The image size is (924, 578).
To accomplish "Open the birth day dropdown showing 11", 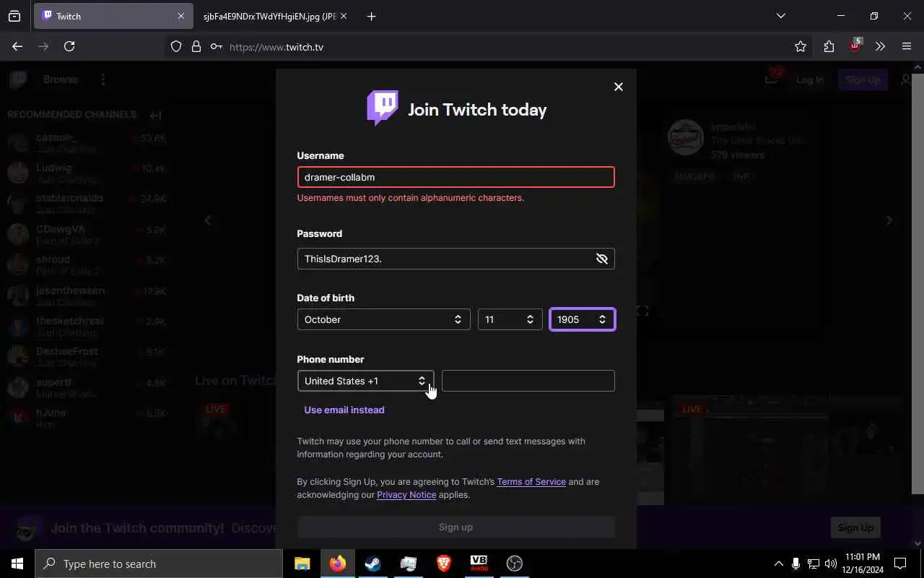I will (x=510, y=319).
